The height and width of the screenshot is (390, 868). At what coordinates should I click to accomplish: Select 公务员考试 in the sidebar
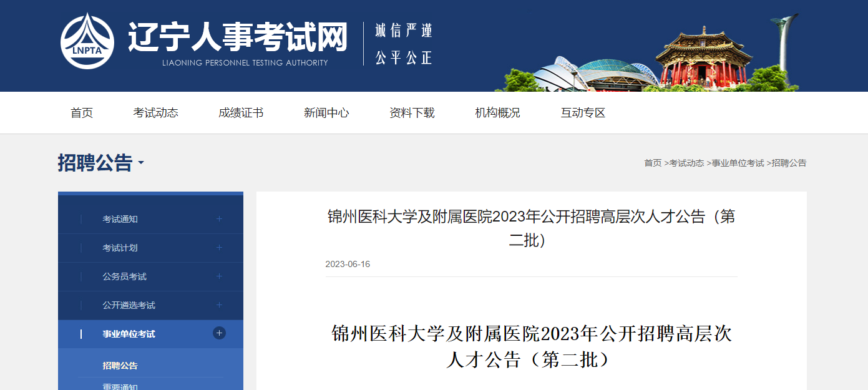125,276
